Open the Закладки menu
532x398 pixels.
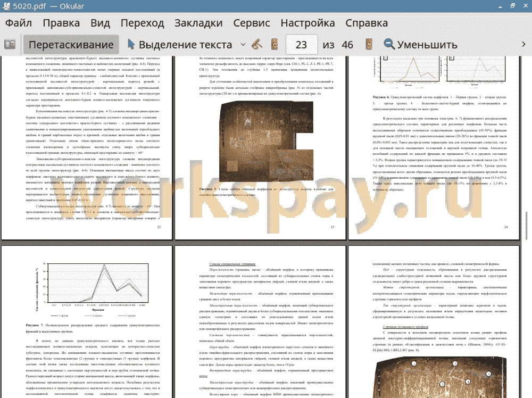(198, 23)
